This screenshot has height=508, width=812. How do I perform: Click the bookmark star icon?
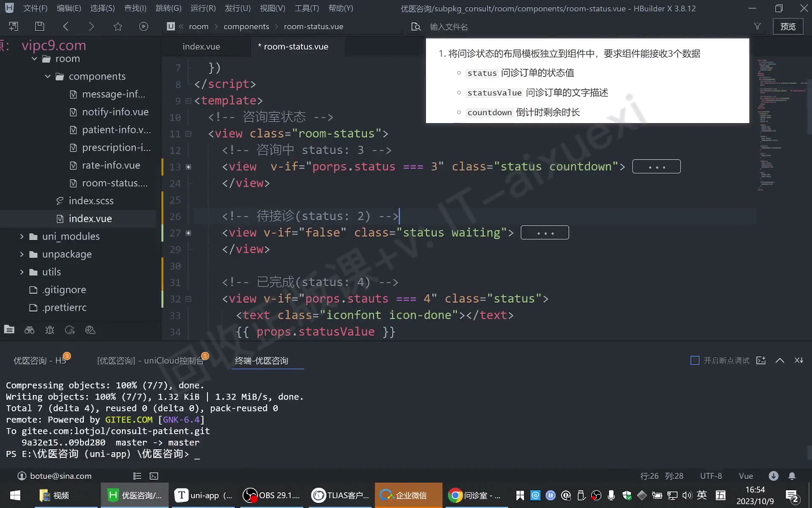pos(118,26)
